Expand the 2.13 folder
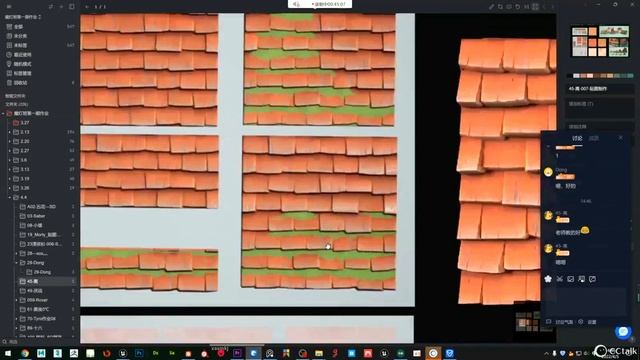This screenshot has width=640, height=360. 10,132
